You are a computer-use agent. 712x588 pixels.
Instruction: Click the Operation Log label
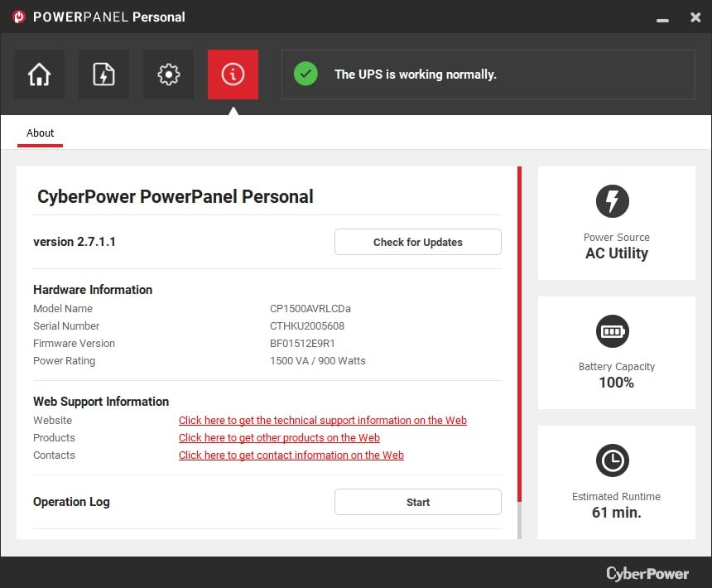point(71,502)
